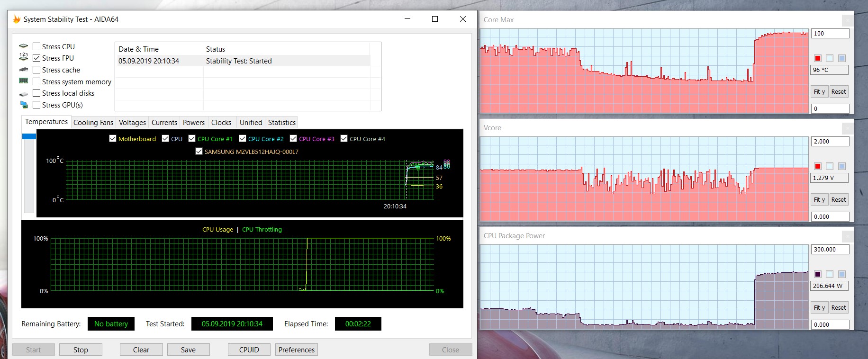Image resolution: width=868 pixels, height=359 pixels.
Task: Uncheck CPU Core #2 in temperature graph
Action: pos(243,138)
